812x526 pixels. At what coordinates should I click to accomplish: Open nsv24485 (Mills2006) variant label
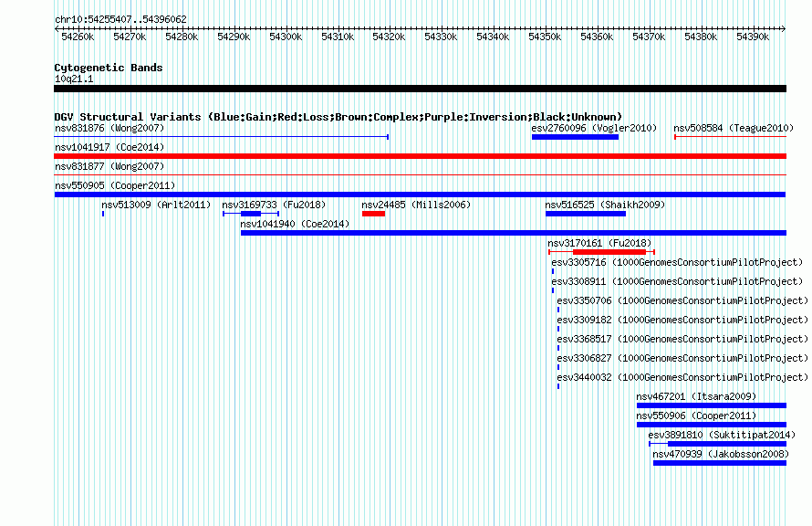416,205
